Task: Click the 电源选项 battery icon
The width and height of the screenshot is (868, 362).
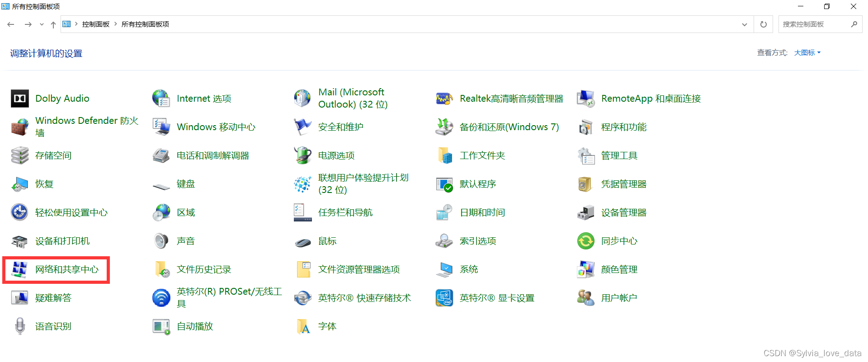Action: (303, 155)
